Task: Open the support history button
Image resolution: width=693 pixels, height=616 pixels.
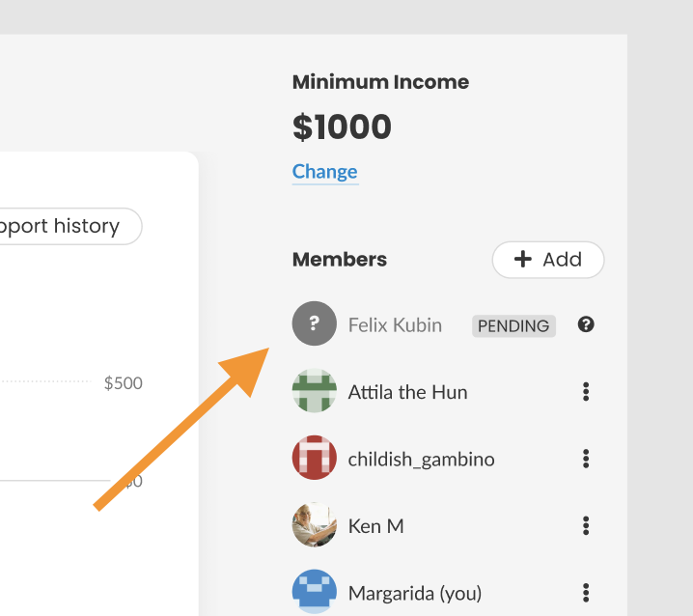Action: click(67, 226)
